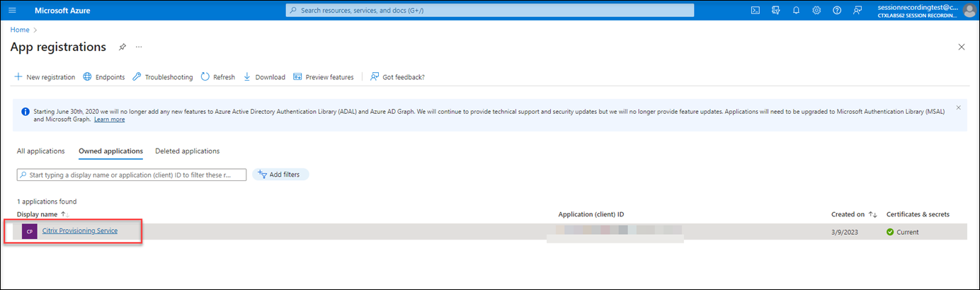
Task: Open the ellipsis next to App registrations
Action: click(x=139, y=47)
